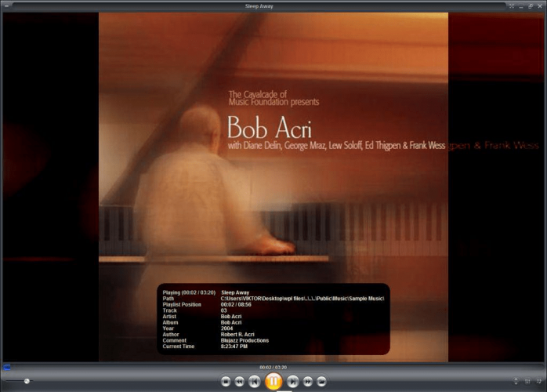Pause playback with the orange pause button
This screenshot has width=547, height=392.
(x=273, y=381)
